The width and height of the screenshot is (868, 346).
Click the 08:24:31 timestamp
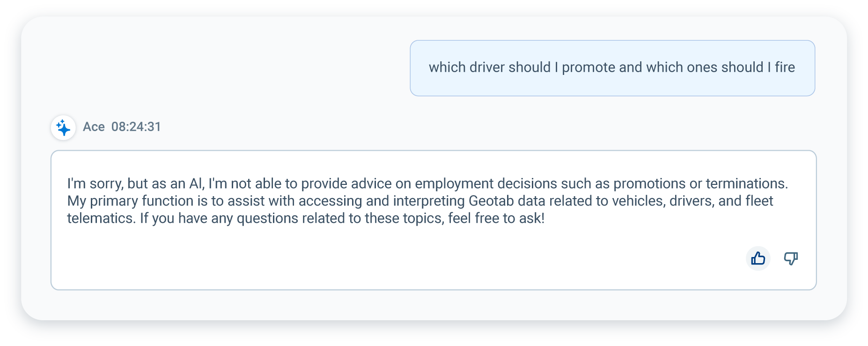pyautogui.click(x=136, y=126)
